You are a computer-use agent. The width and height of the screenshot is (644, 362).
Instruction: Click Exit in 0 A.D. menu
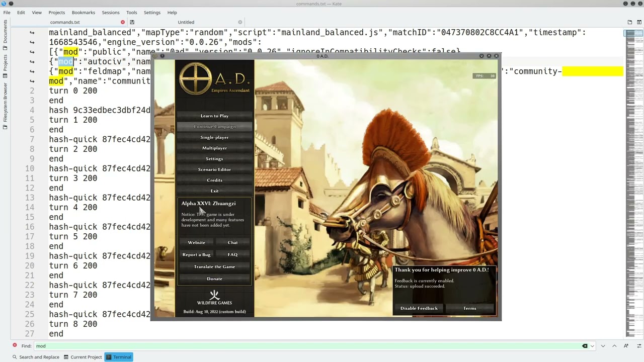coord(214,191)
